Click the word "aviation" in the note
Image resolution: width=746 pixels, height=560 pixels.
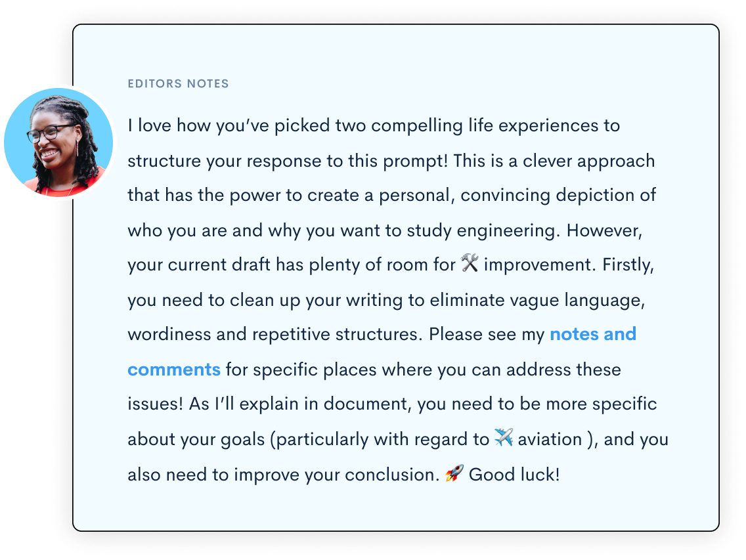pyautogui.click(x=550, y=439)
